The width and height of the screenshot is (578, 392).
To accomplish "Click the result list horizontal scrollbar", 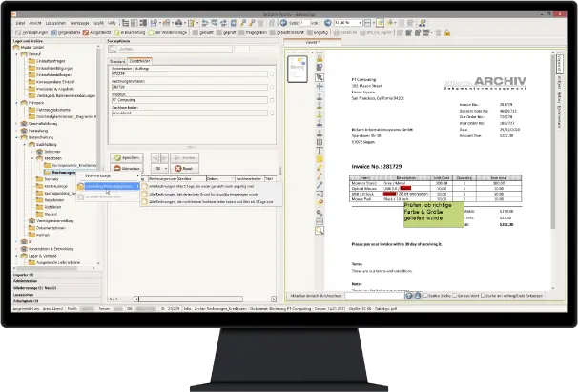I will coord(205,299).
